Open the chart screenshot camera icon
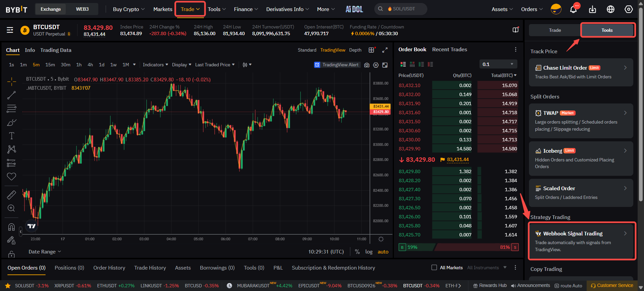The width and height of the screenshot is (644, 291). [367, 65]
